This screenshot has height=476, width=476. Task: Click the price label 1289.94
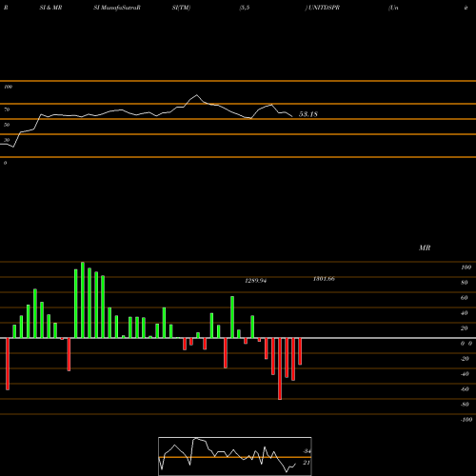tap(256, 281)
